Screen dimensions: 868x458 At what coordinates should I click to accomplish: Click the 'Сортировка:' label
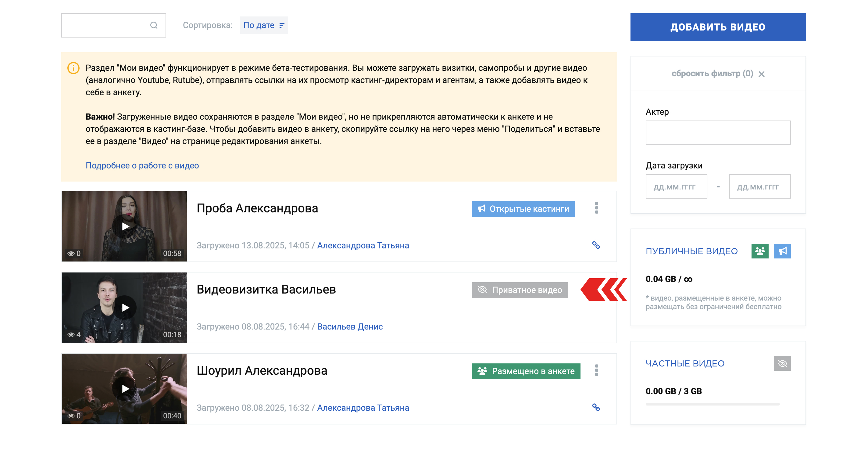[x=208, y=25]
